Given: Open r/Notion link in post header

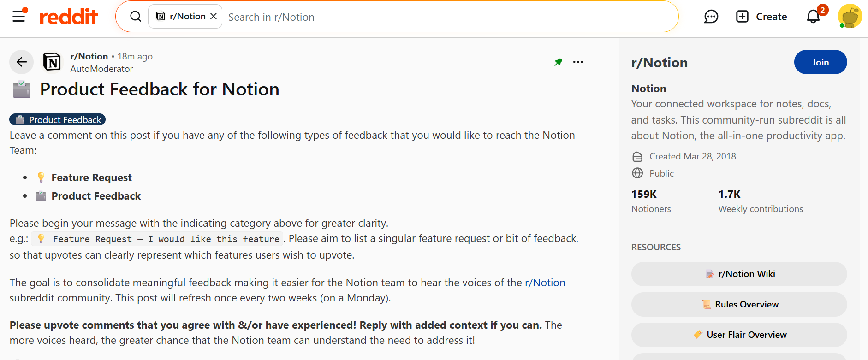Looking at the screenshot, I should click(89, 56).
